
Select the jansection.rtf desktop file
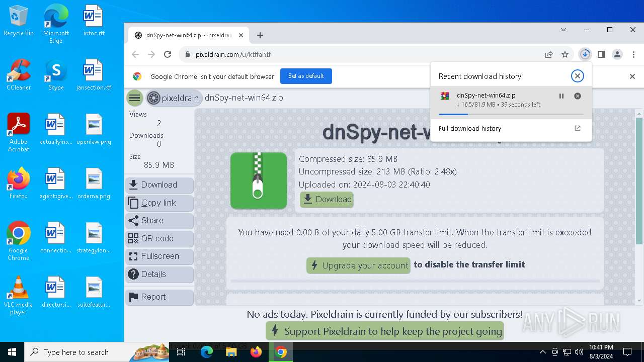coord(94,75)
